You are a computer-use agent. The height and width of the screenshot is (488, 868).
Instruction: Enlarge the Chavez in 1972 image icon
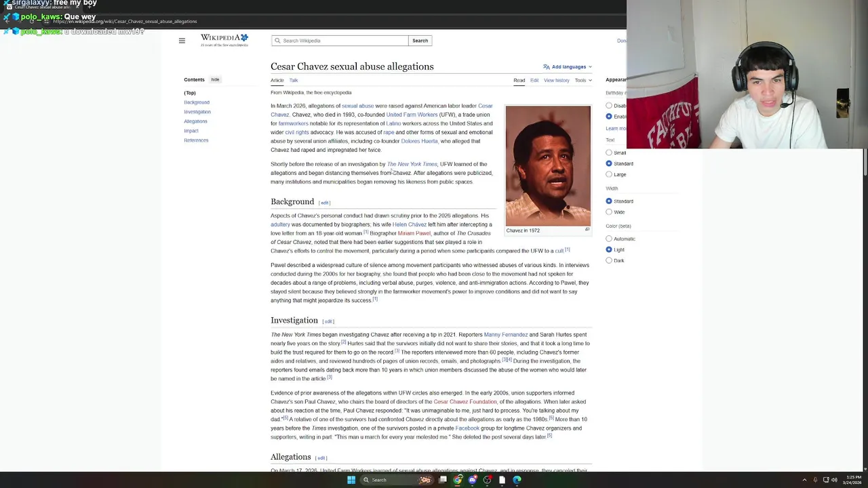pos(587,230)
